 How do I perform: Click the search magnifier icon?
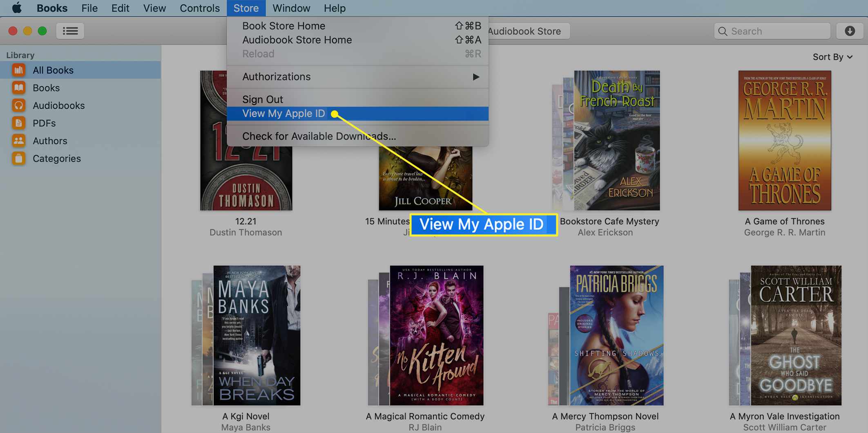(x=723, y=31)
